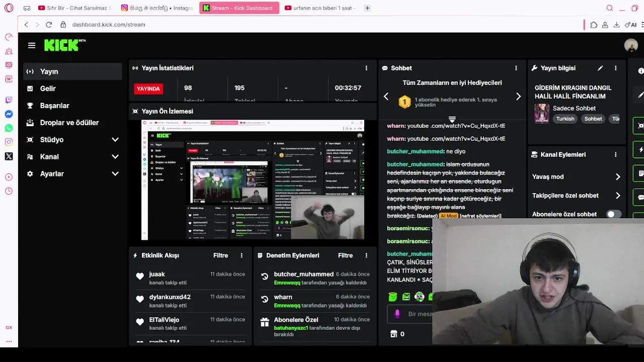Open history clock in Opera sidebar
The image size is (644, 362).
coord(9,191)
